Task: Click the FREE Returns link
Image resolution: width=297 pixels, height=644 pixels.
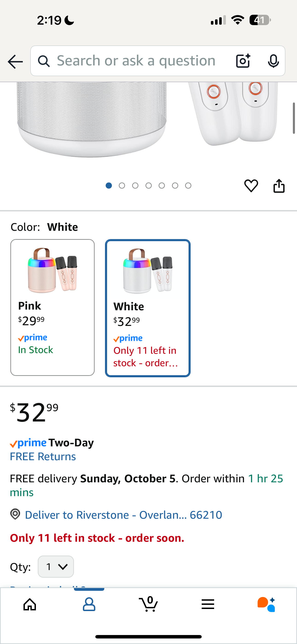Action: (x=43, y=457)
